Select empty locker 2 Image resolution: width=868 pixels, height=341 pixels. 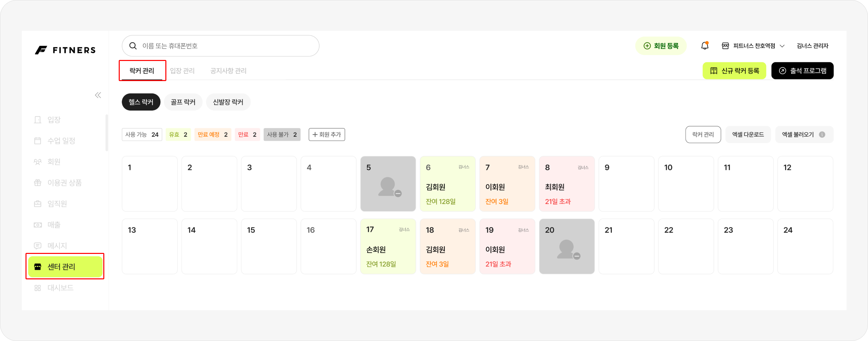(209, 184)
